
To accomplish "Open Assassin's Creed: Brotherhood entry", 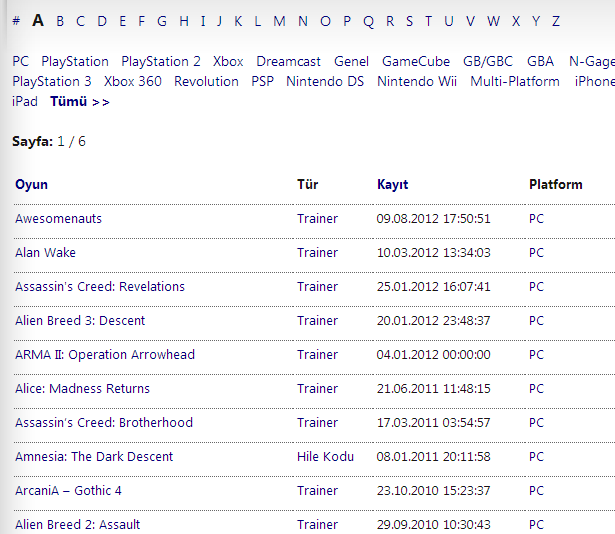I will point(104,423).
